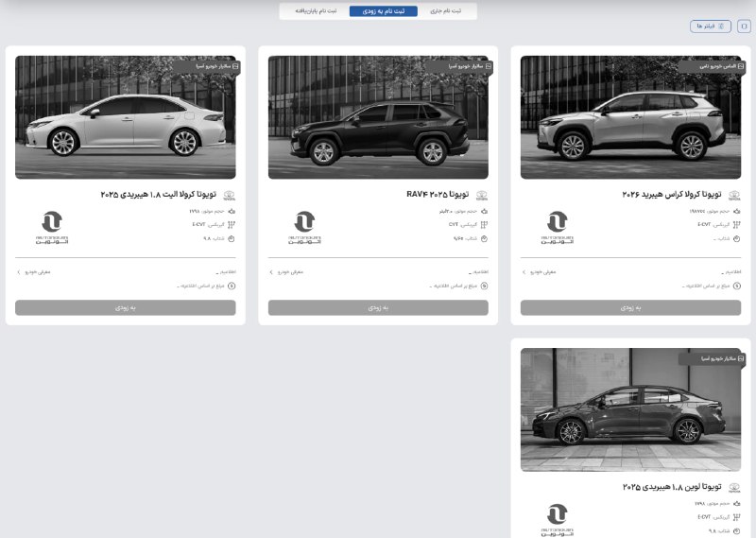Click the dealer badge on Corolla Elite photo
The height and width of the screenshot is (538, 756).
point(206,66)
